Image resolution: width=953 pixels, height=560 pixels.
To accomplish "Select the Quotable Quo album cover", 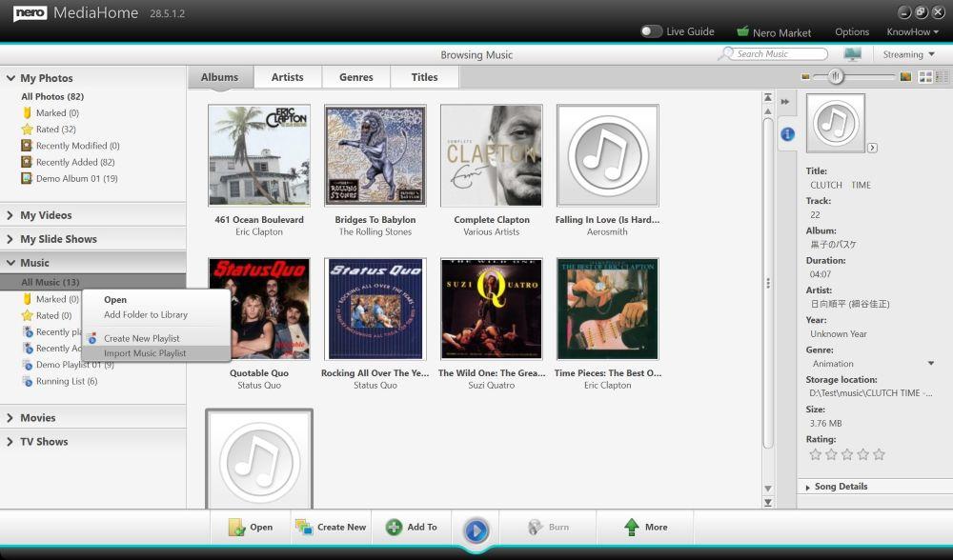I will click(x=259, y=309).
